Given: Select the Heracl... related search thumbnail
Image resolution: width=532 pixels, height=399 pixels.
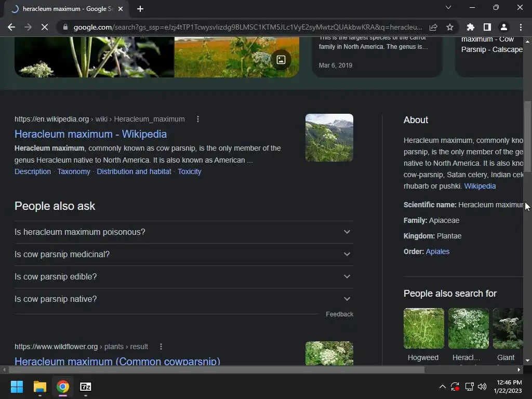Looking at the screenshot, I should 468,328.
